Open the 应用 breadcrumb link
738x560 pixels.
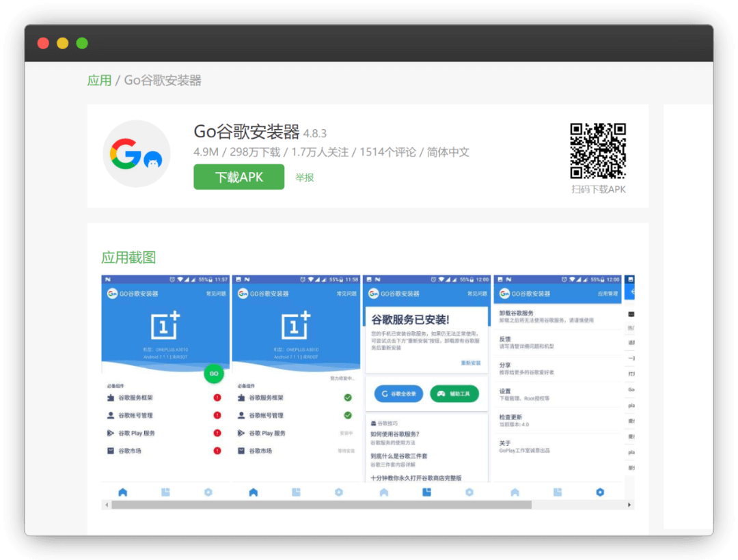pyautogui.click(x=99, y=81)
